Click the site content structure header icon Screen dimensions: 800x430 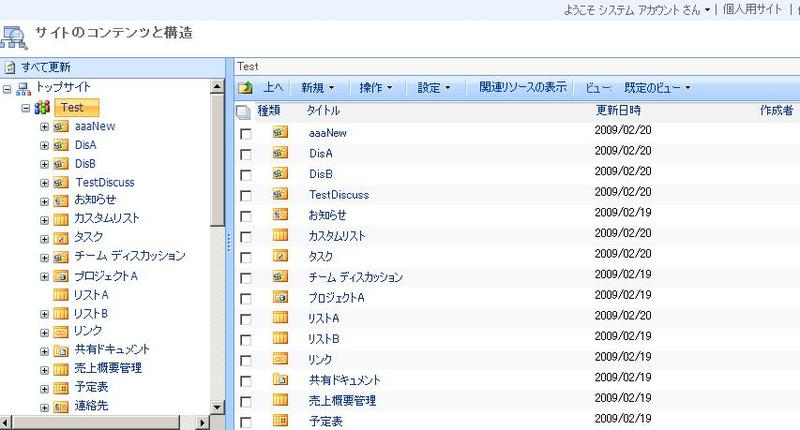(x=13, y=37)
